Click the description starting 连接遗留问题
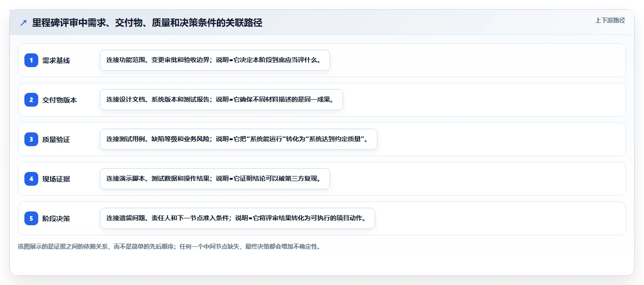Screen dimensions: 644x285 238,218
